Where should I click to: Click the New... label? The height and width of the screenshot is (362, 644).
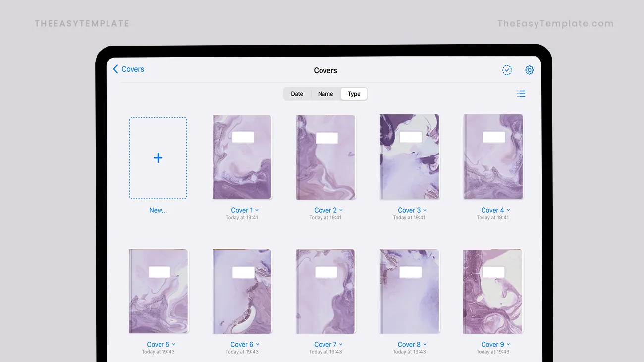pos(158,210)
